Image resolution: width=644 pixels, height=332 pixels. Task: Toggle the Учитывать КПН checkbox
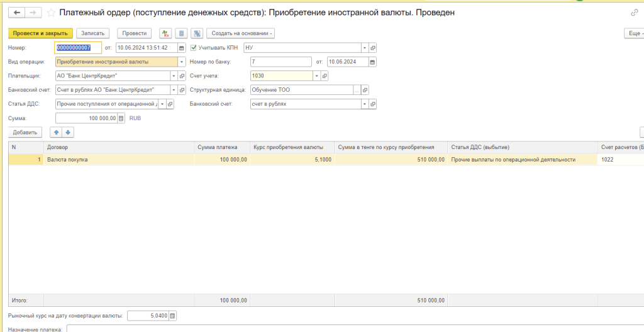[x=194, y=48]
